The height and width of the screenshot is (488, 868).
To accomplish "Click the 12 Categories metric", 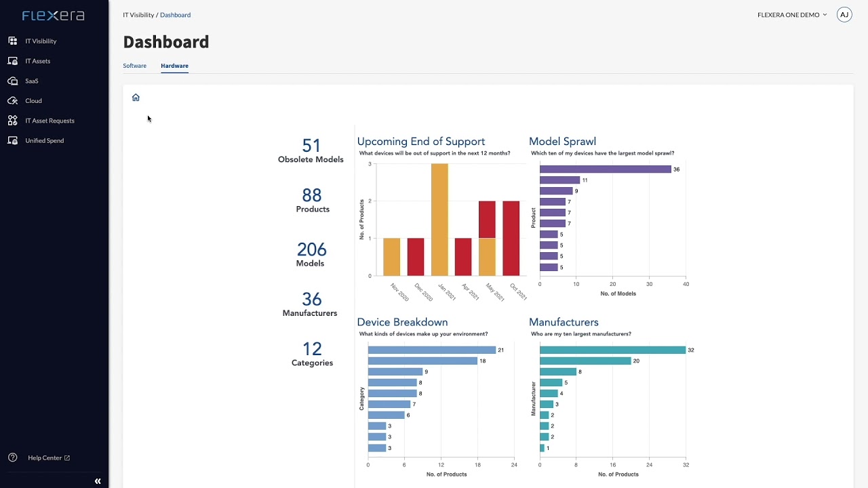I will [312, 353].
